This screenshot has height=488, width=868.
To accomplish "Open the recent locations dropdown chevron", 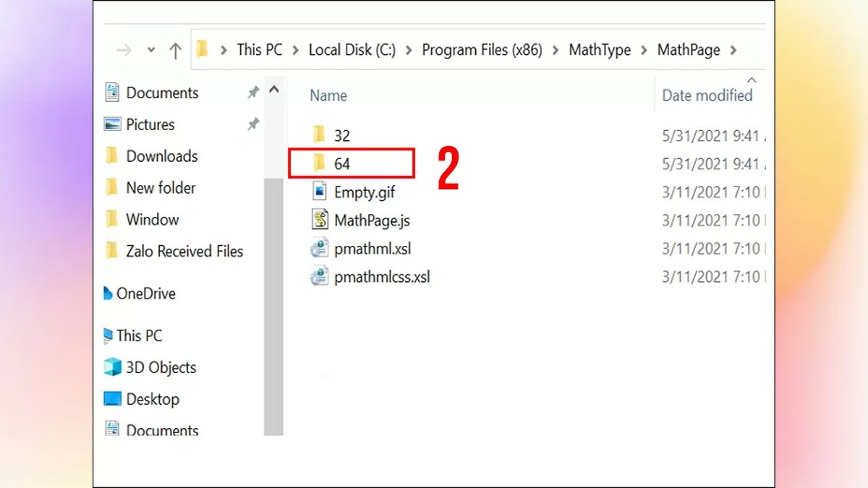I will (x=151, y=50).
